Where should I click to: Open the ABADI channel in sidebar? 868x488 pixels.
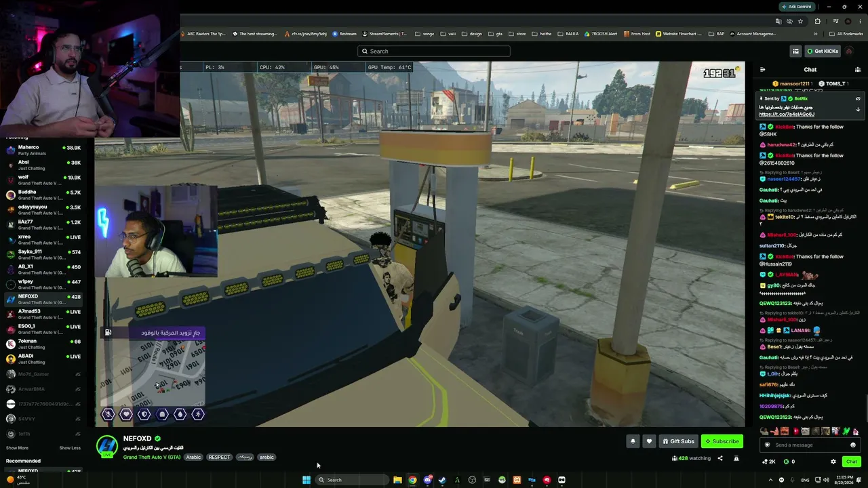click(43, 359)
